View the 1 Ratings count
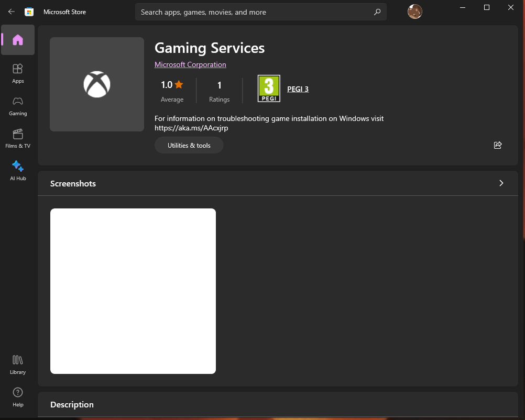 [220, 91]
